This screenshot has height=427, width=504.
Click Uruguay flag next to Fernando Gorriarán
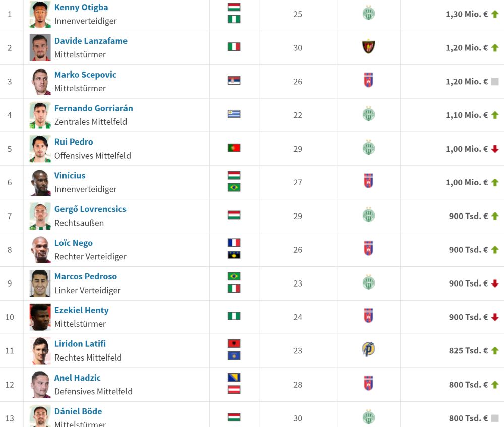(234, 114)
